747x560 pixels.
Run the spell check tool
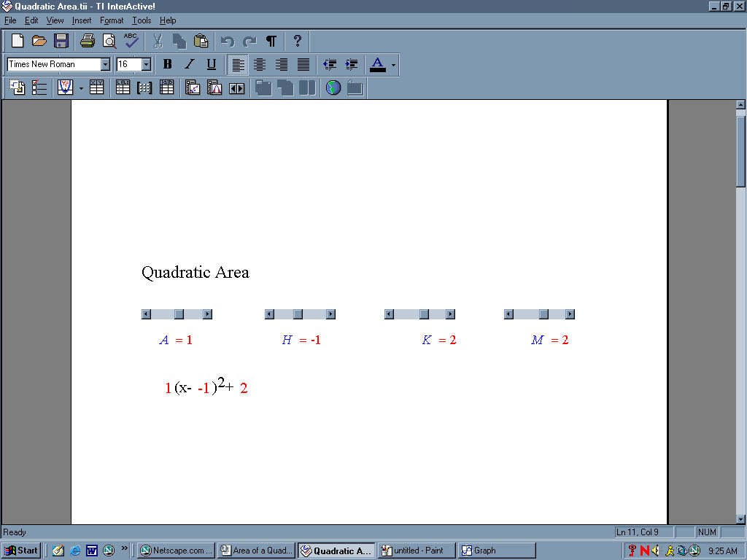[131, 41]
